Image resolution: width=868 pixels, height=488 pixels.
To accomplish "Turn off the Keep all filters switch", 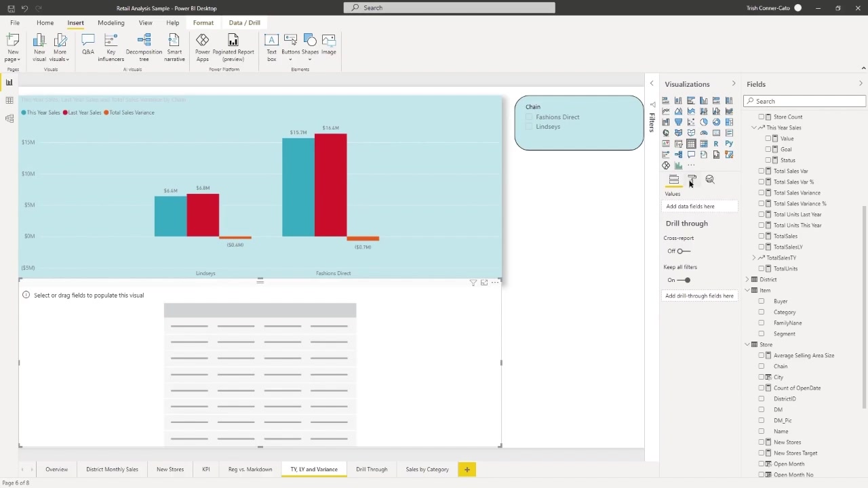I will 684,280.
